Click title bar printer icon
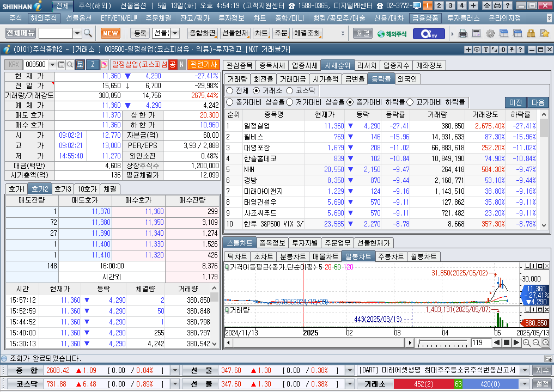The height and width of the screenshot is (392, 554). (x=497, y=5)
